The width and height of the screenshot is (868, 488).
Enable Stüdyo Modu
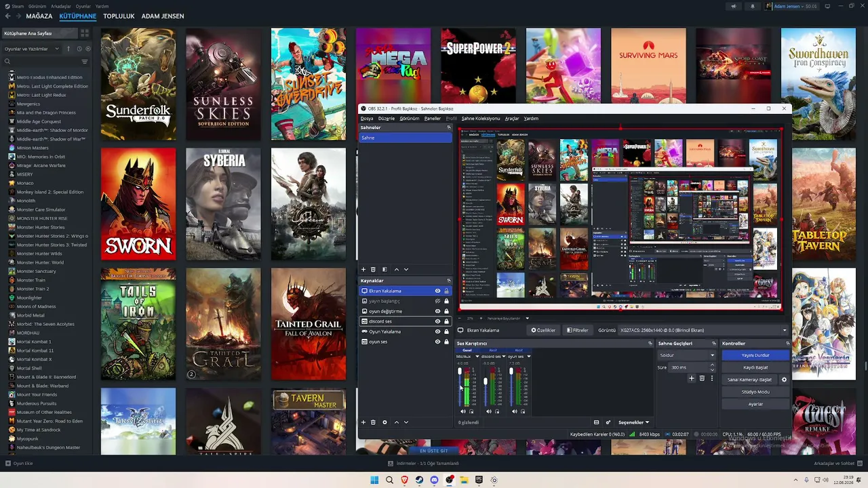point(755,392)
